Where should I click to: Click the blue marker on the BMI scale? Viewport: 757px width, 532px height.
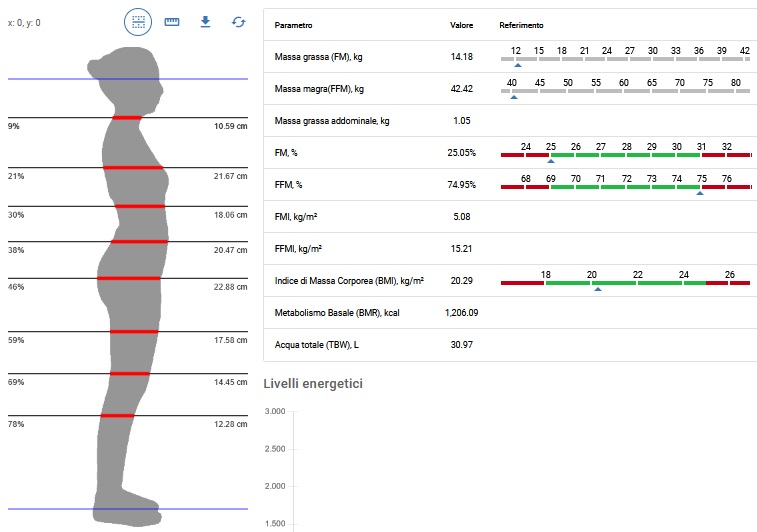coord(597,289)
